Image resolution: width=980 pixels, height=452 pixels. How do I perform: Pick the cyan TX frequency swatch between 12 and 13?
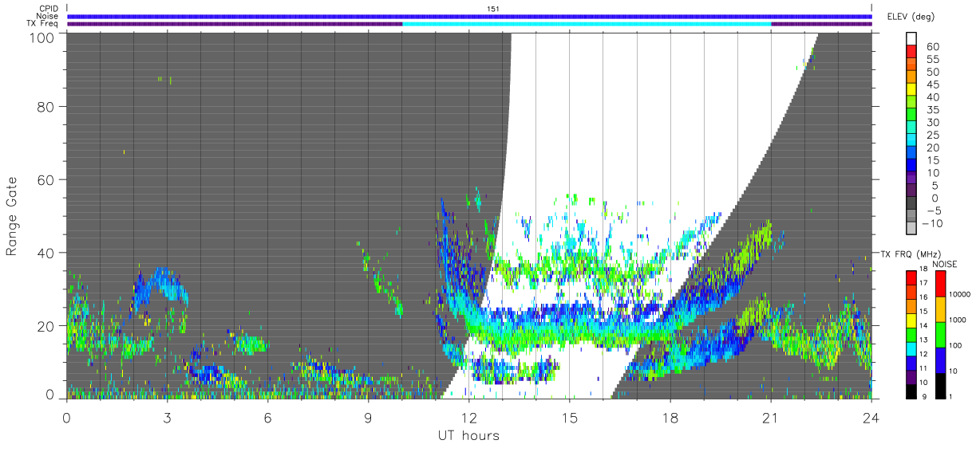click(911, 348)
